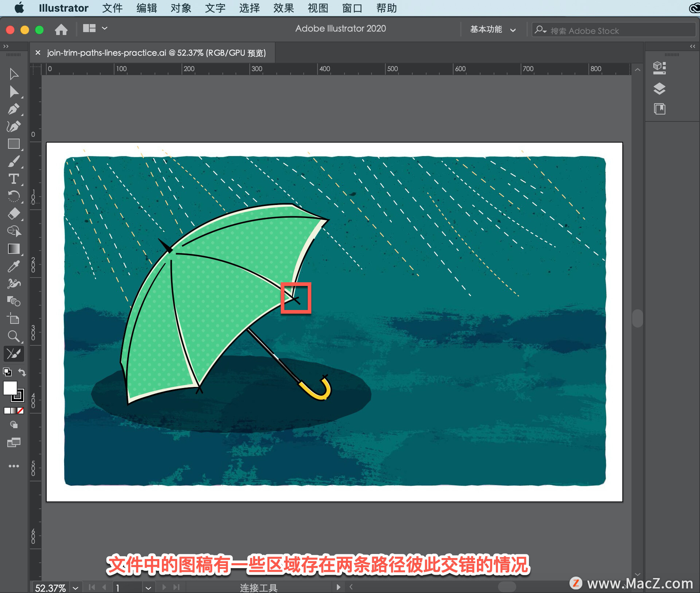
Task: Open Arrange Documents dropdown
Action: [x=95, y=28]
